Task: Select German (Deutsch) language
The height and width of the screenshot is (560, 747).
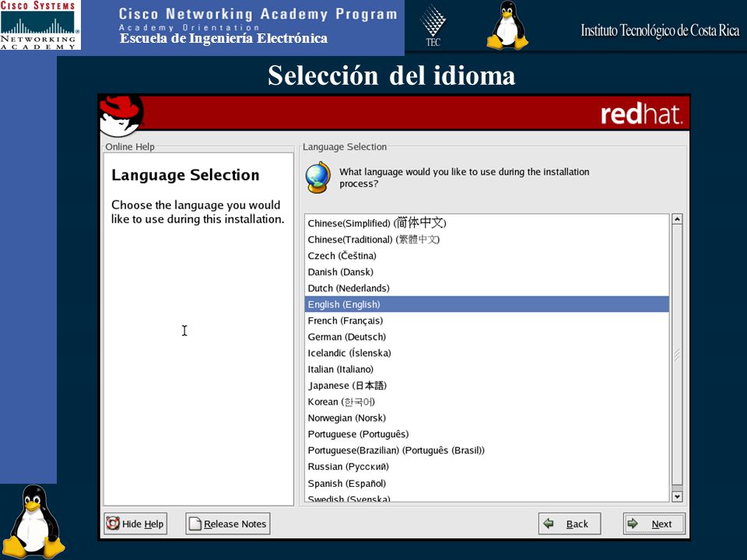Action: [486, 337]
